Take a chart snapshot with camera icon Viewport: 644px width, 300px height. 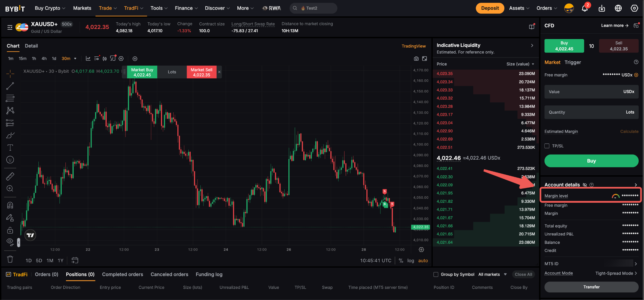416,59
